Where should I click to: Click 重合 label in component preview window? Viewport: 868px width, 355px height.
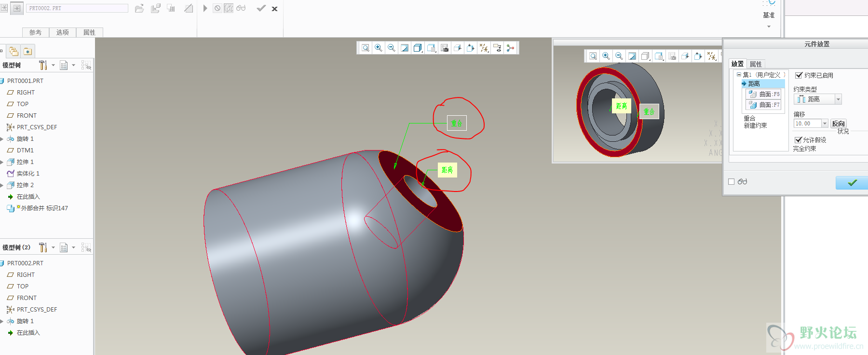(649, 111)
